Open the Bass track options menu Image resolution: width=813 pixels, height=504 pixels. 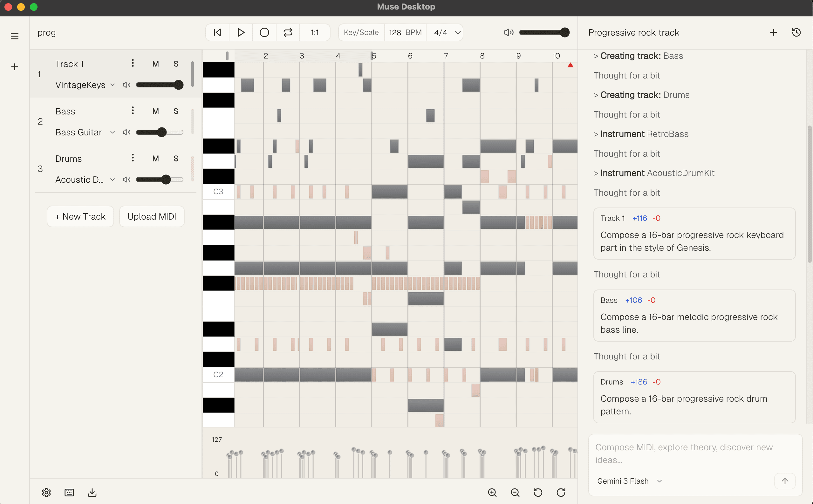click(133, 110)
